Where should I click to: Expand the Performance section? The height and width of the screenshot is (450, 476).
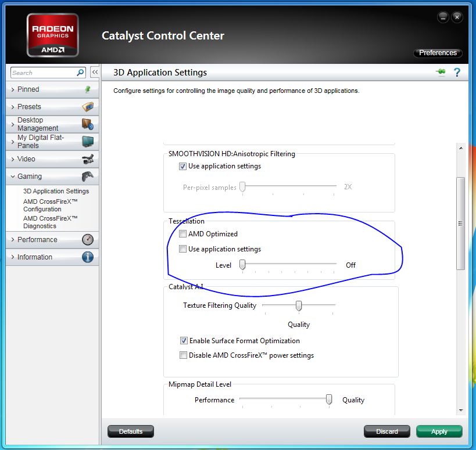[13, 240]
